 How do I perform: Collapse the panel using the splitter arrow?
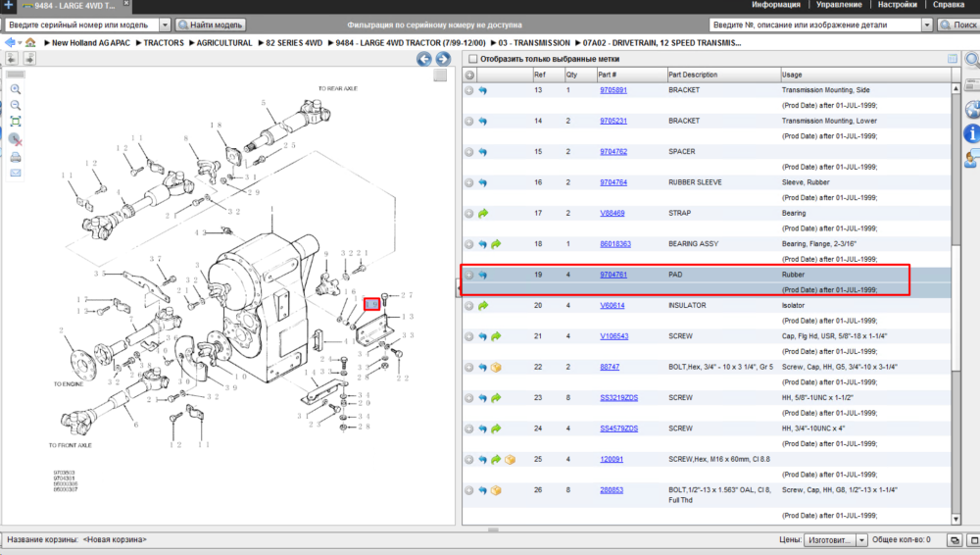(x=459, y=288)
